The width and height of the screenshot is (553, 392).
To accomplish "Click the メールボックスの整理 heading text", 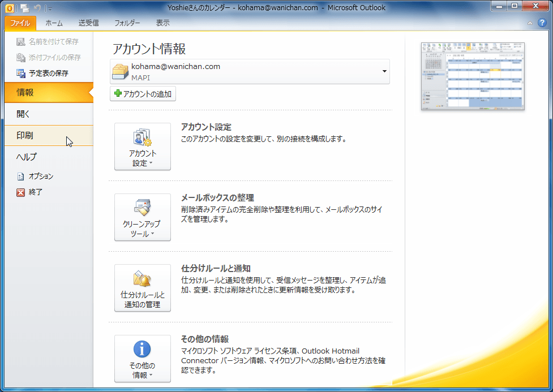I will pyautogui.click(x=217, y=197).
